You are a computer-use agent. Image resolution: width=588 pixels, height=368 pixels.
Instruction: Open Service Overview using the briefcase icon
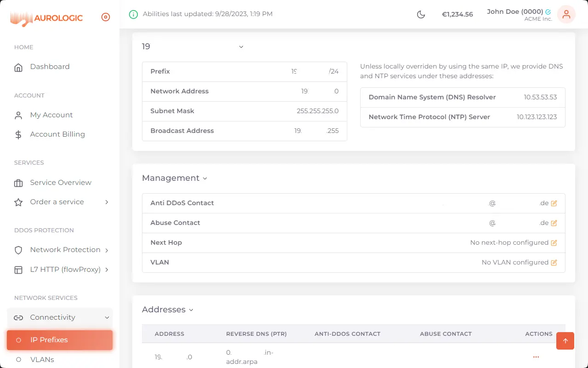coord(18,182)
